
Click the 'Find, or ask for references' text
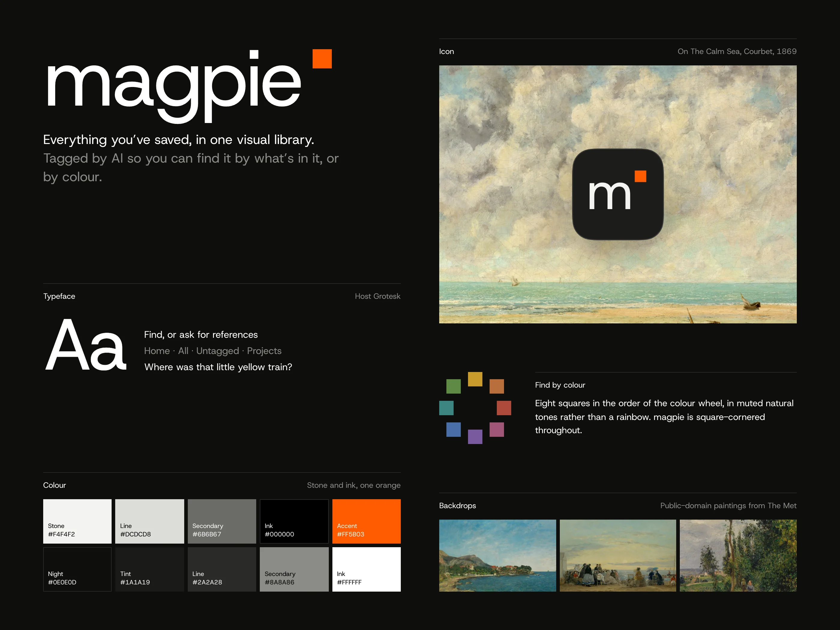[x=201, y=334]
